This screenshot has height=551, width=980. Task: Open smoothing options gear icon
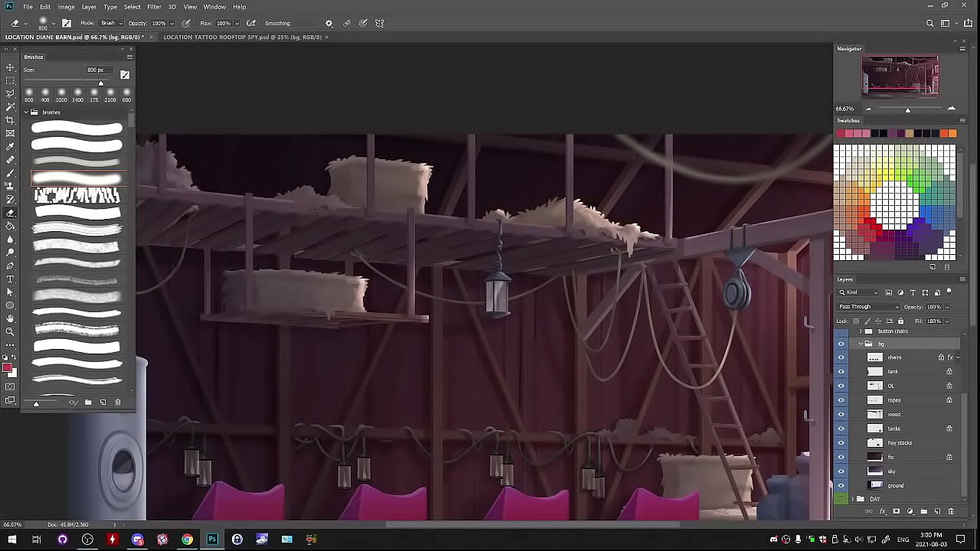pyautogui.click(x=328, y=23)
